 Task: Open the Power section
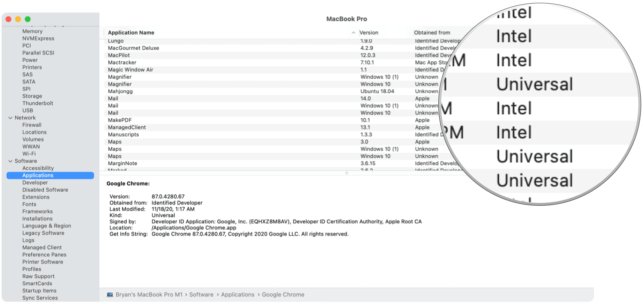coord(30,60)
